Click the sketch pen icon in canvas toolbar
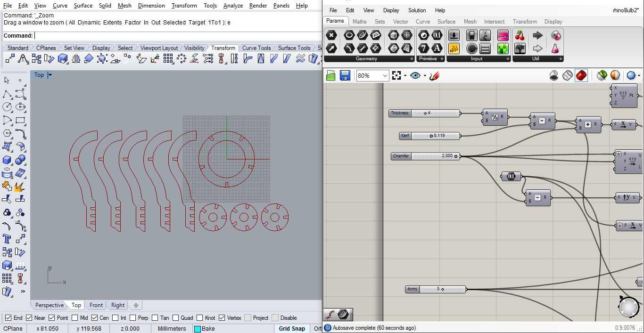Image resolution: width=644 pixels, height=333 pixels. pyautogui.click(x=435, y=75)
